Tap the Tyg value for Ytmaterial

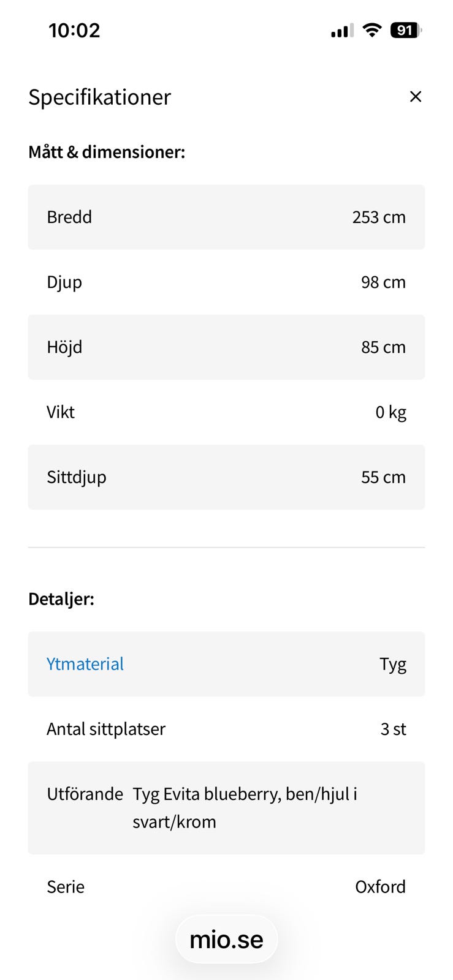click(x=393, y=665)
